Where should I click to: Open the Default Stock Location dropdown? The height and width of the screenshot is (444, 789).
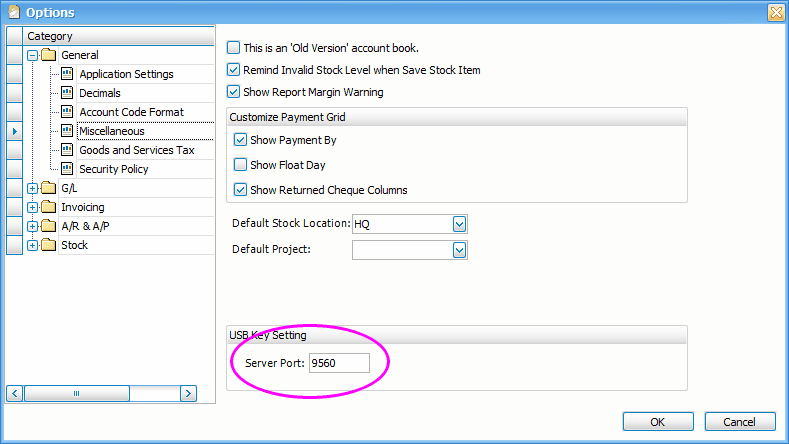click(460, 223)
